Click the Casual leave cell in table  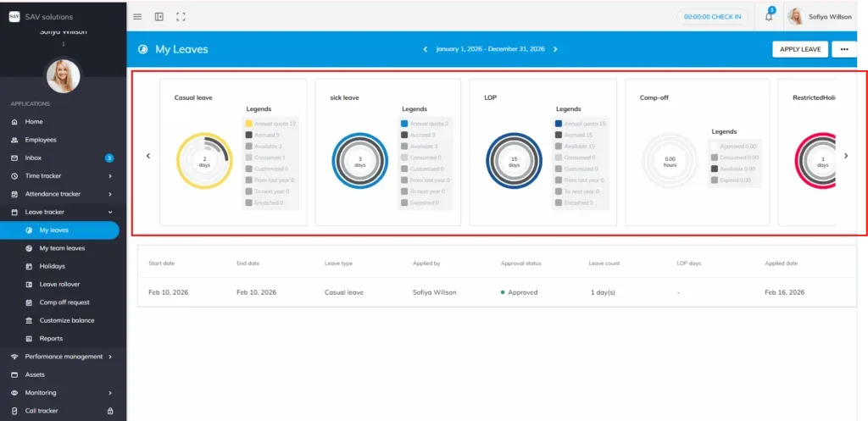344,292
